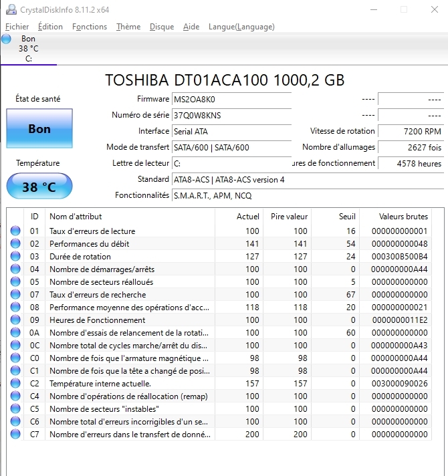Select the Performances du débit attribute row
The width and height of the screenshot is (448, 476).
coord(131,244)
